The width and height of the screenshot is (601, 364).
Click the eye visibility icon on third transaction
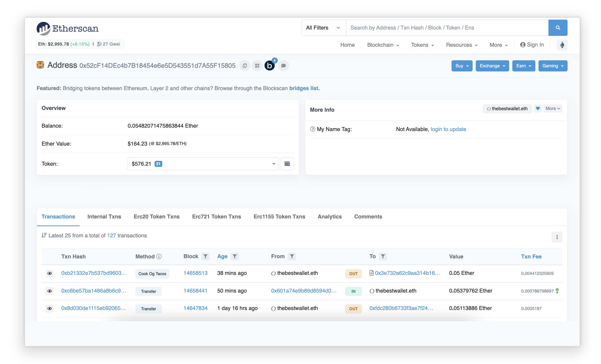click(49, 308)
